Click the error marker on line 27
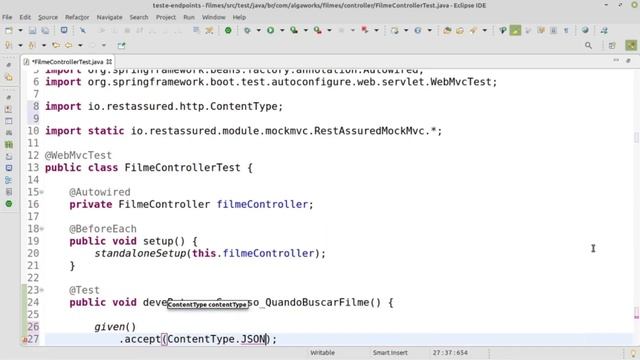Image resolution: width=640 pixels, height=360 pixels. point(24,340)
